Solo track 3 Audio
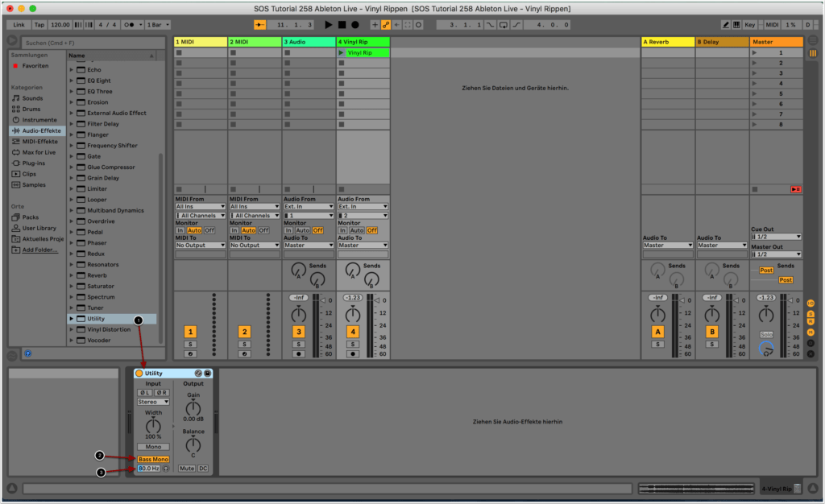The width and height of the screenshot is (825, 504). pyautogui.click(x=298, y=344)
